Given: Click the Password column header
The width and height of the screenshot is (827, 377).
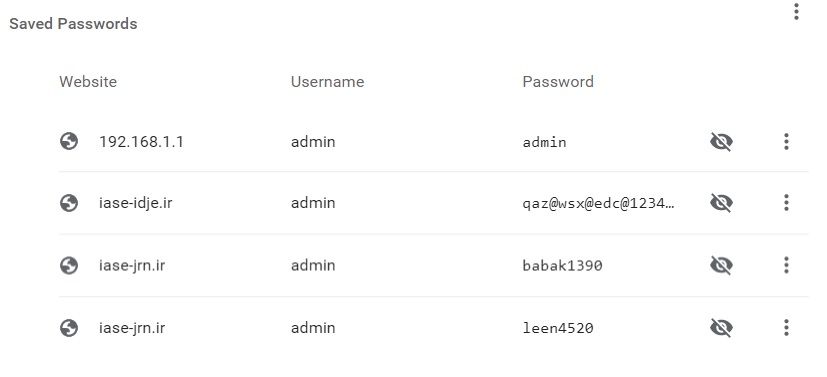Looking at the screenshot, I should (558, 82).
